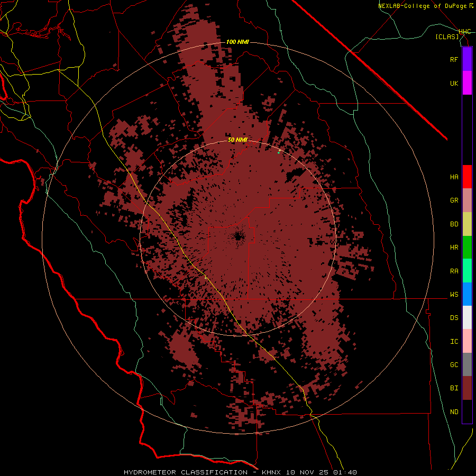Click the DS white legend swatch
This screenshot has width=476, height=476.
(467, 317)
